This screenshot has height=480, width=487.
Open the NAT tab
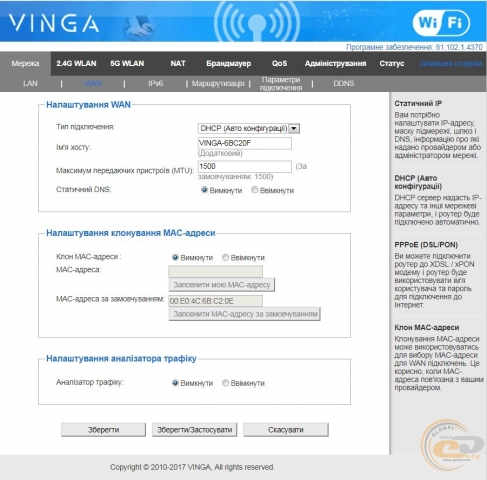tap(178, 63)
